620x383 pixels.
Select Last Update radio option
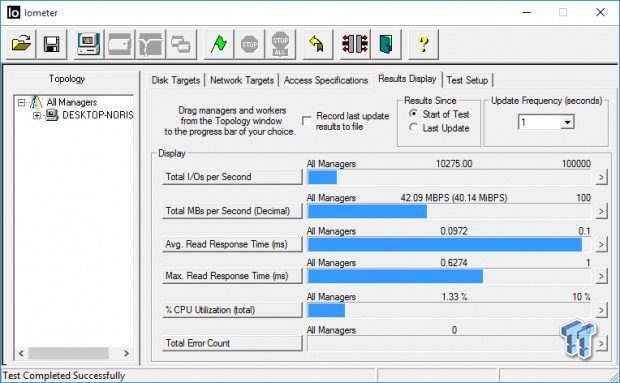[413, 128]
